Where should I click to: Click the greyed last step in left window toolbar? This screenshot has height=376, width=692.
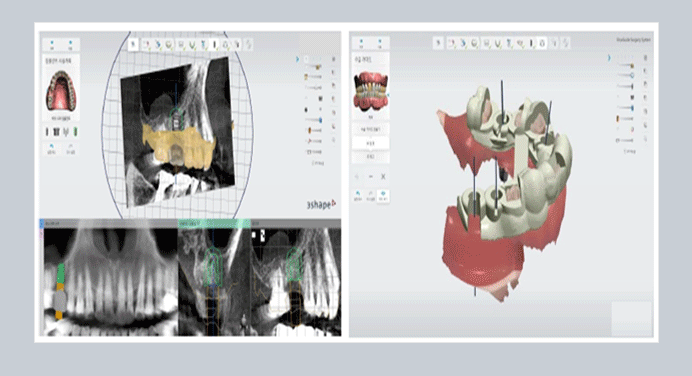tap(248, 44)
